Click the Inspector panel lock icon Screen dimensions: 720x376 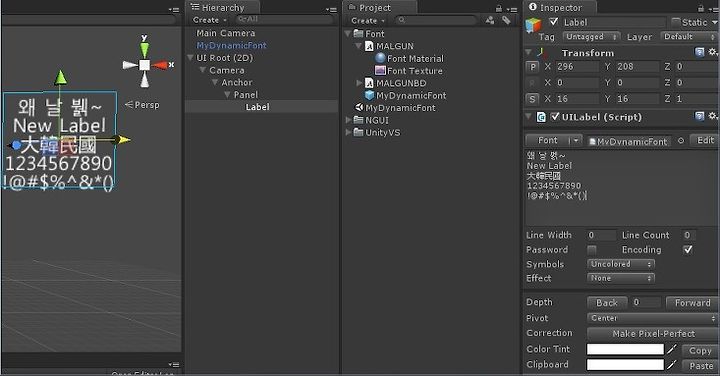pyautogui.click(x=701, y=8)
